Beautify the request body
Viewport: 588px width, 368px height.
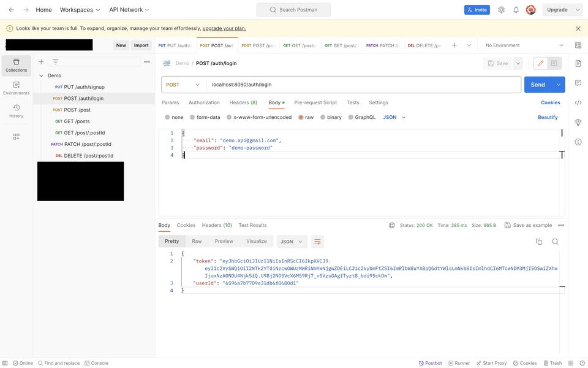(548, 118)
